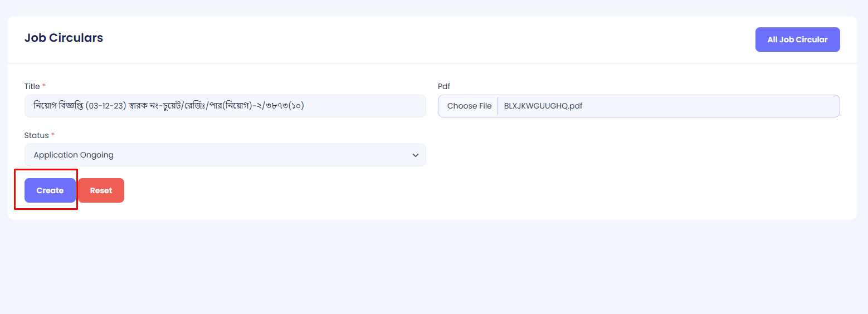Screen dimensions: 868x314
Task: Expand the Status dropdown
Action: pyautogui.click(x=225, y=155)
